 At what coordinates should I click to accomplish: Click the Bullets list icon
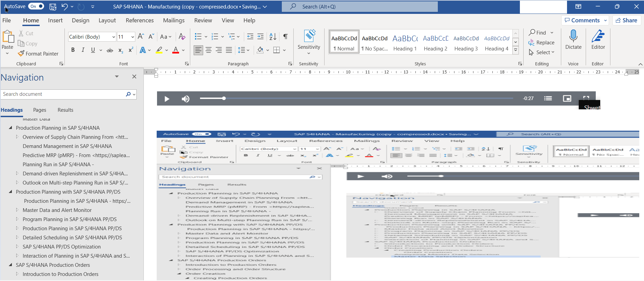point(198,36)
